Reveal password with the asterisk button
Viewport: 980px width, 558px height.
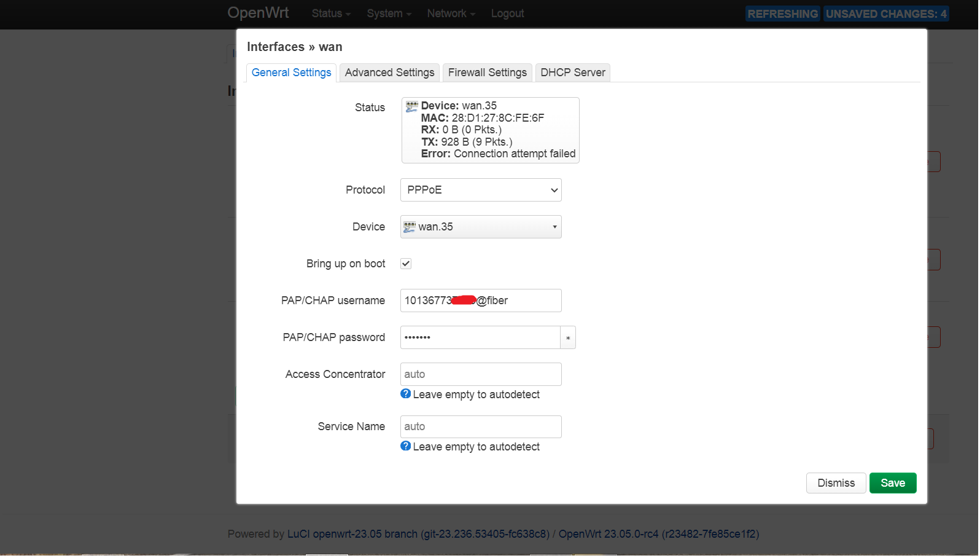click(569, 338)
